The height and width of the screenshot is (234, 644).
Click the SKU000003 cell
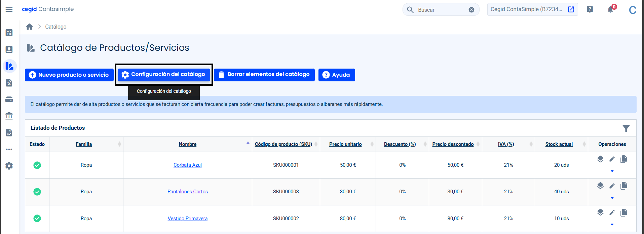click(286, 192)
